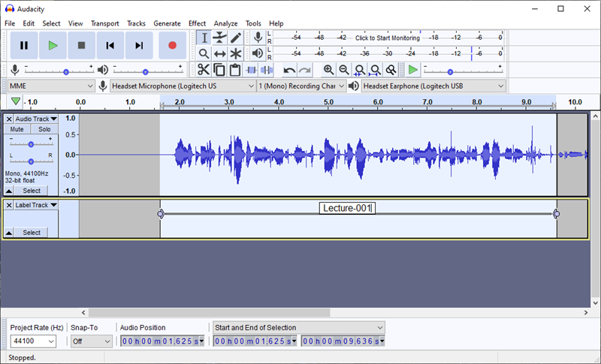The width and height of the screenshot is (601, 364).
Task: Click the Lecture-001 label text box
Action: [x=347, y=208]
